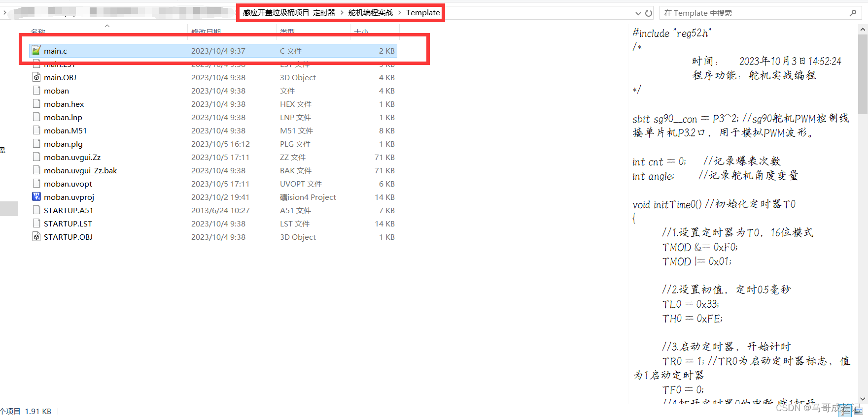Click the preview pane scroll down arrow

pyautogui.click(x=863, y=399)
